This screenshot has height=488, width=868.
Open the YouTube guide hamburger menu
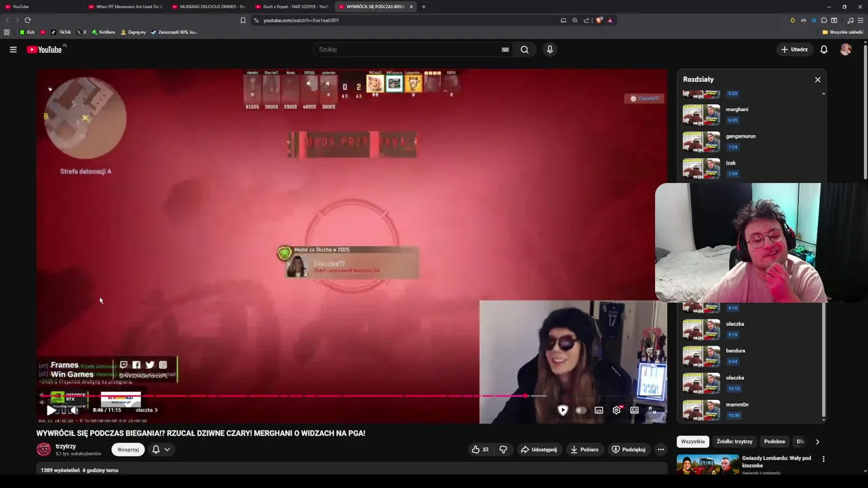pyautogui.click(x=13, y=49)
